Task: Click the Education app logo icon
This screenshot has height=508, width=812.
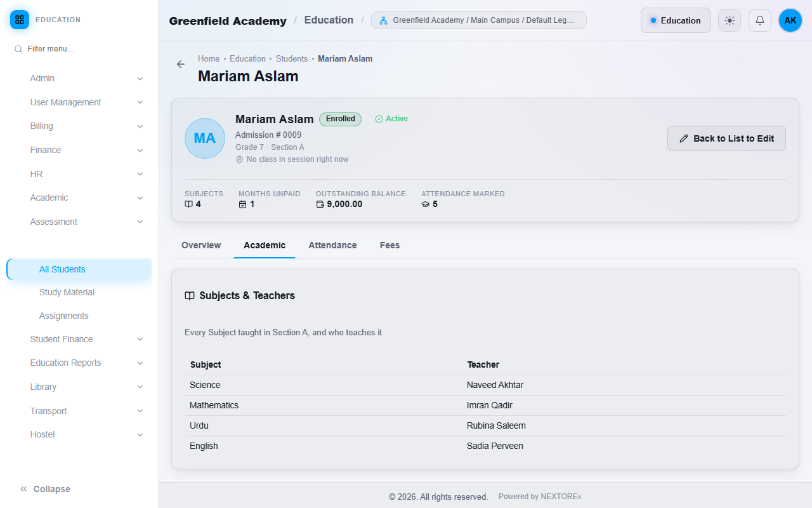Action: (x=20, y=20)
